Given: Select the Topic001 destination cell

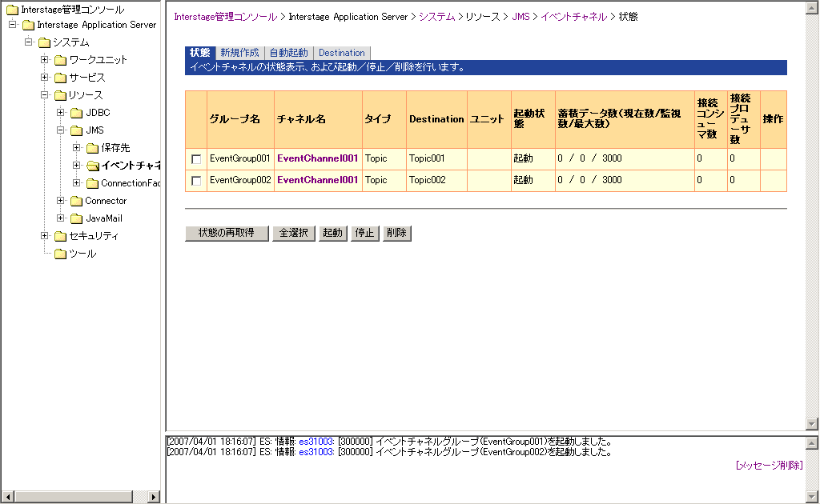Looking at the screenshot, I should 436,158.
